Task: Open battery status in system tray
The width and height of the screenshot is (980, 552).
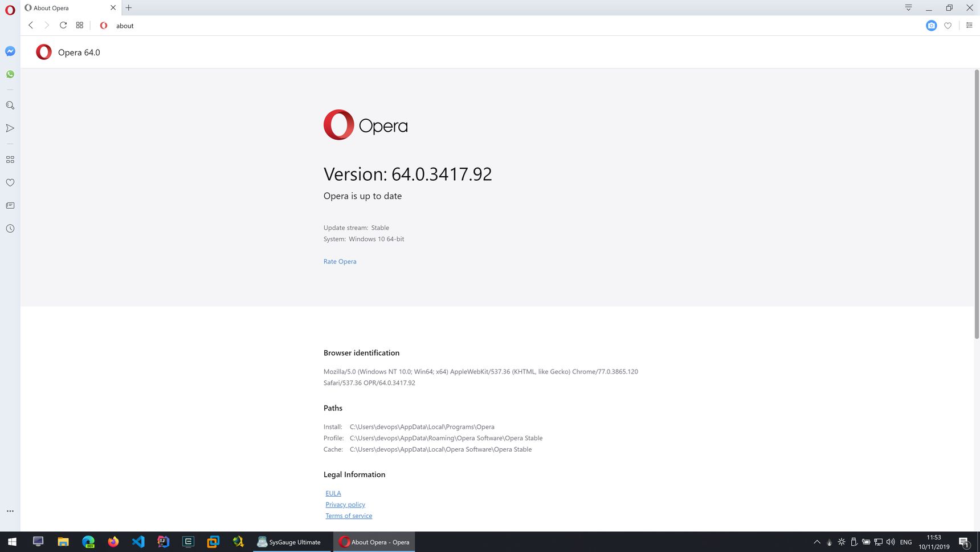Action: (x=865, y=542)
